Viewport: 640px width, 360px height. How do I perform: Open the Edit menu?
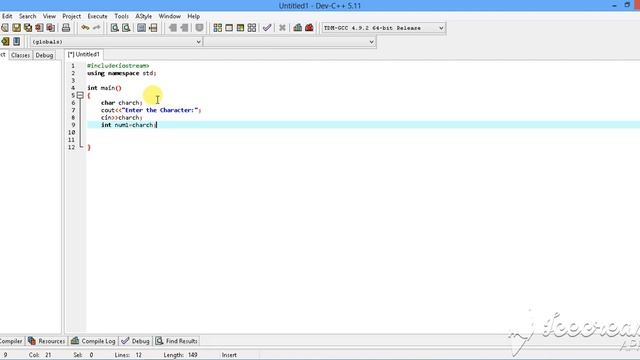7,16
